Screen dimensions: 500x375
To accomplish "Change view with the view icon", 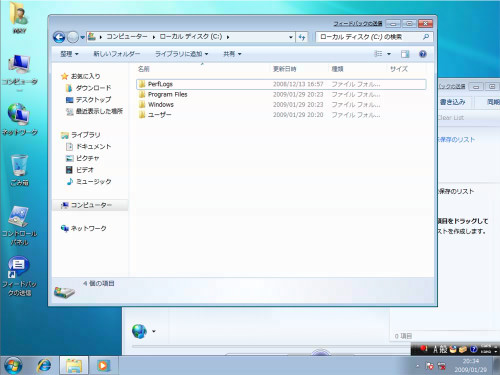I will pos(378,54).
